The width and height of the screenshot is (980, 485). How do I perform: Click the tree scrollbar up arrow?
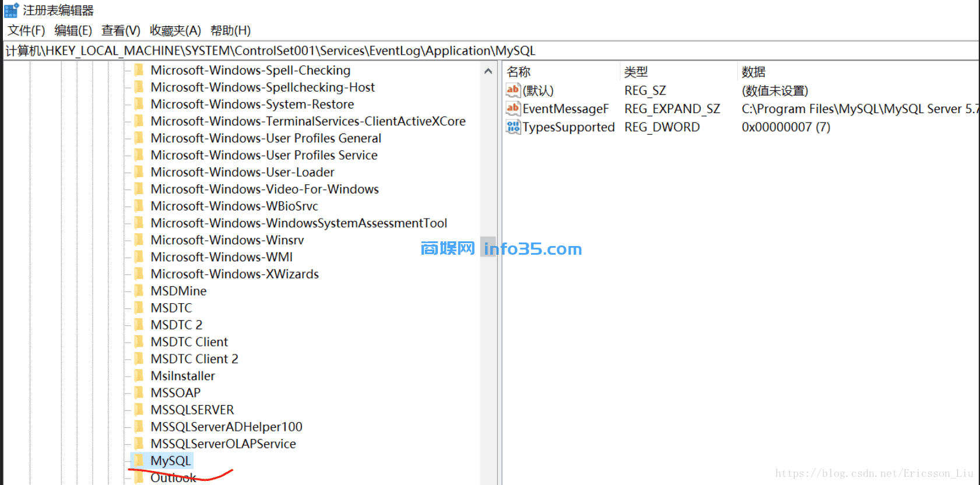pos(488,71)
